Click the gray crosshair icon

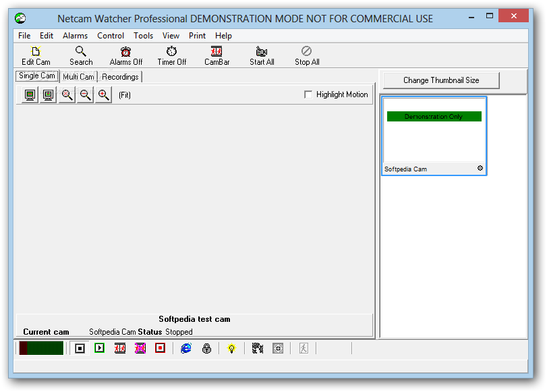click(278, 348)
